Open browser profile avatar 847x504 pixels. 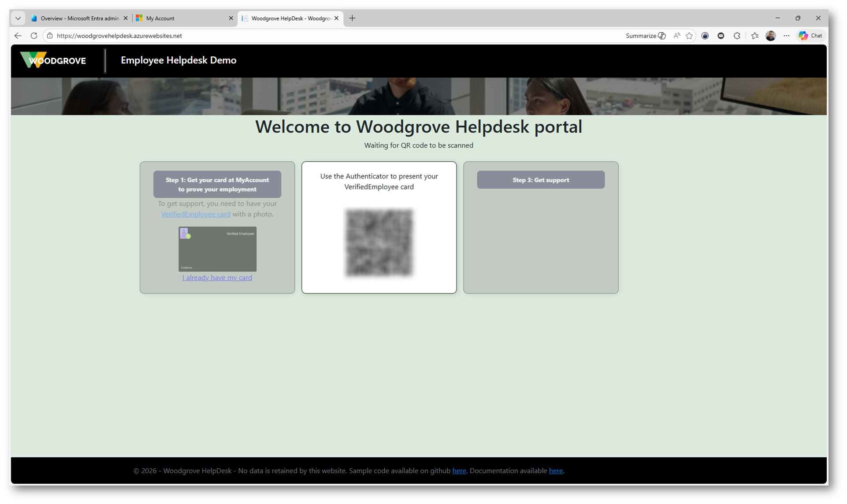[770, 36]
